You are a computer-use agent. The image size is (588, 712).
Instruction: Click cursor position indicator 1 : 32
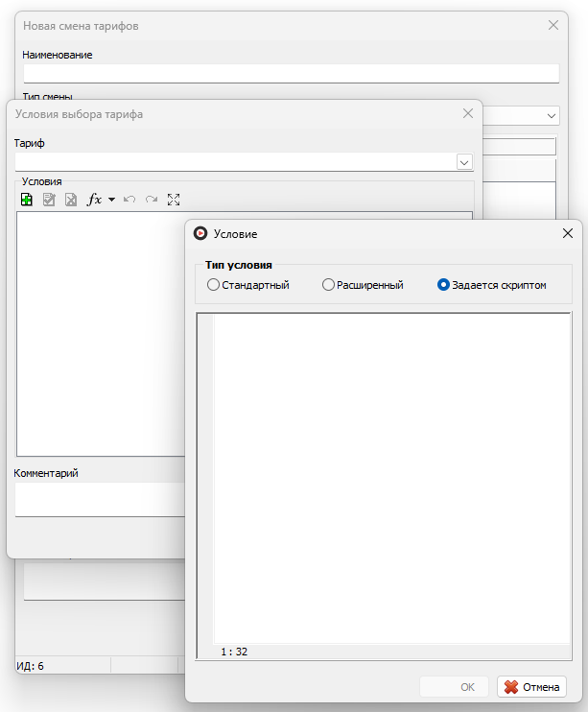234,652
